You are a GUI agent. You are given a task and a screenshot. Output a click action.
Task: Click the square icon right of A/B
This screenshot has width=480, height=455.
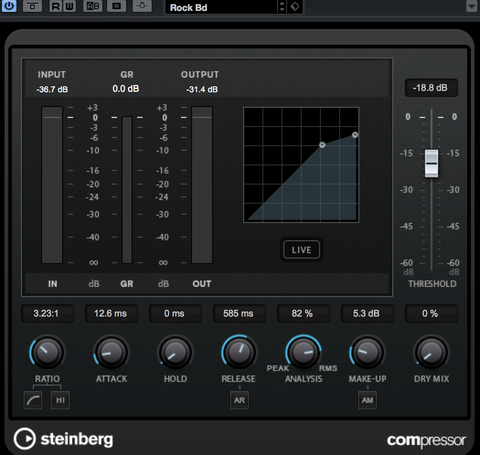[116, 6]
